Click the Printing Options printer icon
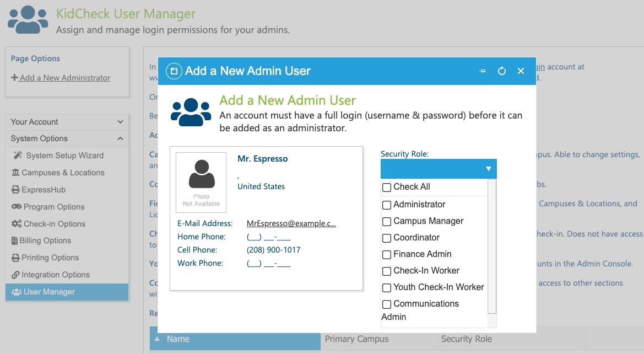The image size is (644, 353). 15,258
